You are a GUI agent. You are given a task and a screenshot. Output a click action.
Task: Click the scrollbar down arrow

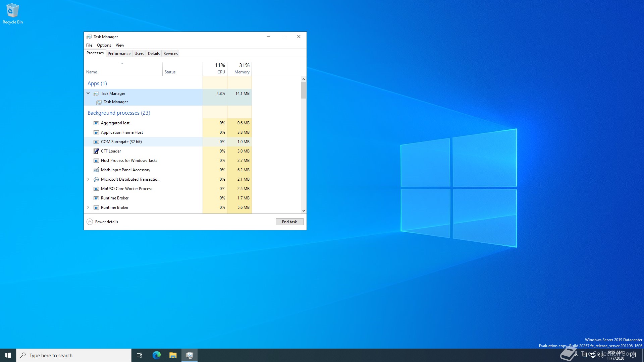304,211
